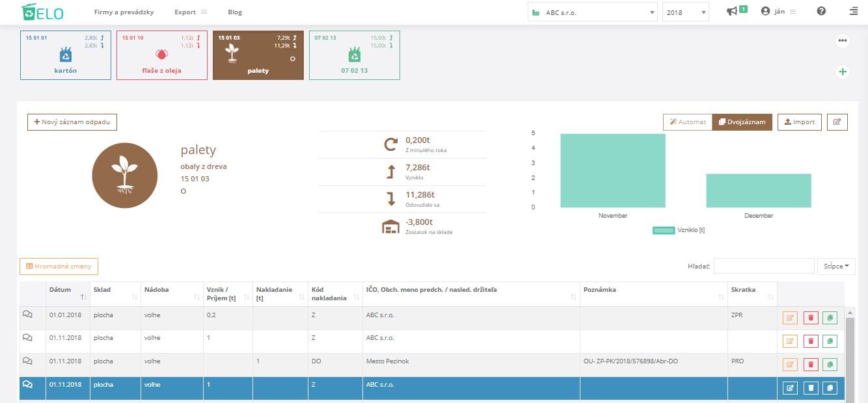Sort by Skratka column header
The height and width of the screenshot is (403, 868).
click(752, 293)
